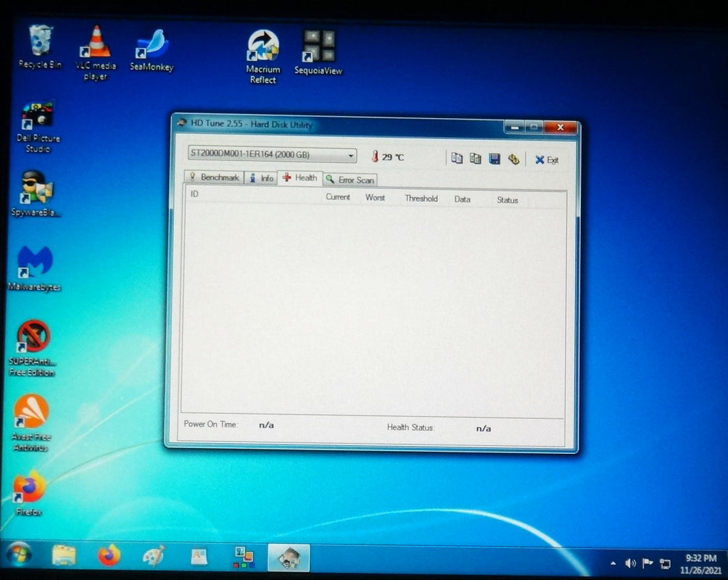Screen dimensions: 728x580
Task: Click the network tray icon
Action: pyautogui.click(x=665, y=564)
